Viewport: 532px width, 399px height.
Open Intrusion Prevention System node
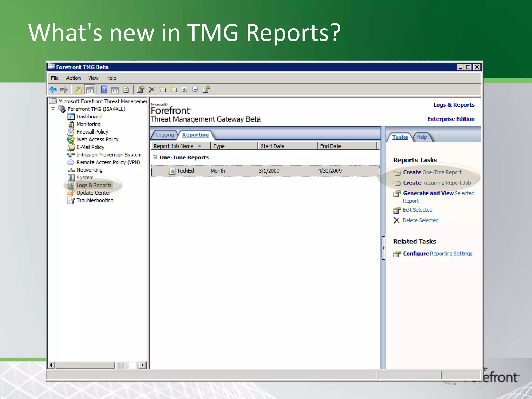109,155
